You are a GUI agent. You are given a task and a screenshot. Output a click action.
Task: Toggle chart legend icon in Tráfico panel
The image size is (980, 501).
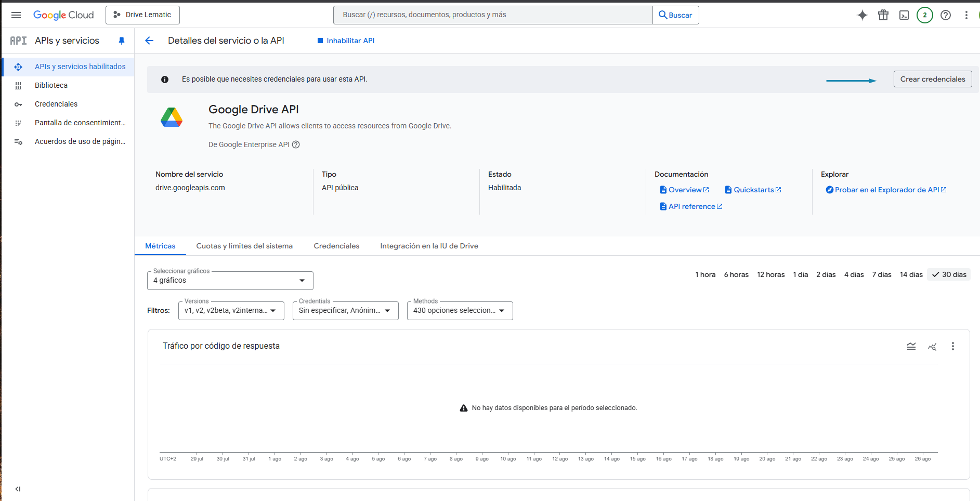[911, 346]
